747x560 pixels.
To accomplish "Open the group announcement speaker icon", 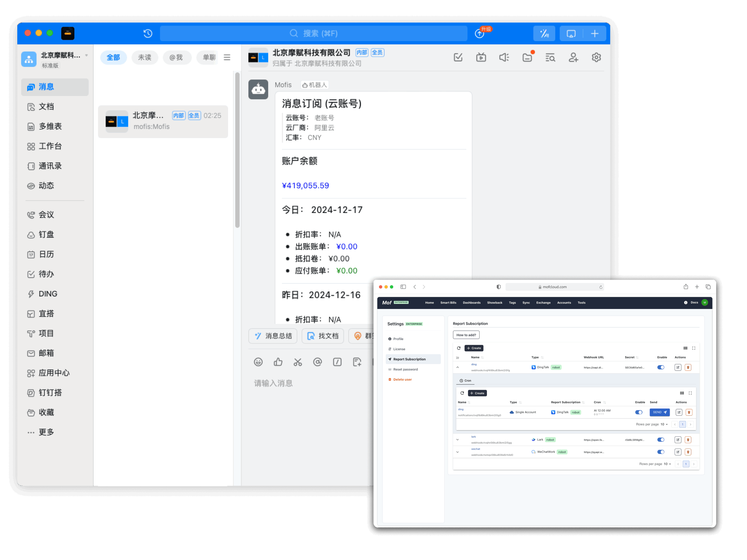I will [x=504, y=57].
